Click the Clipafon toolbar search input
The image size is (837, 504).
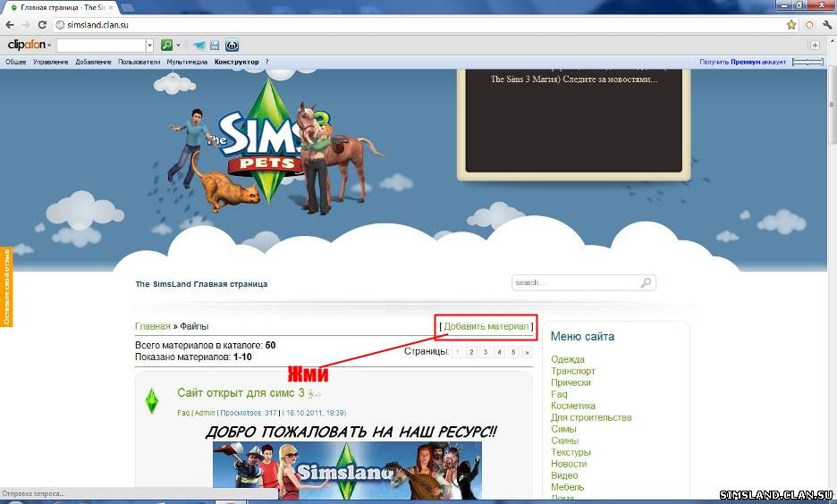[x=101, y=46]
